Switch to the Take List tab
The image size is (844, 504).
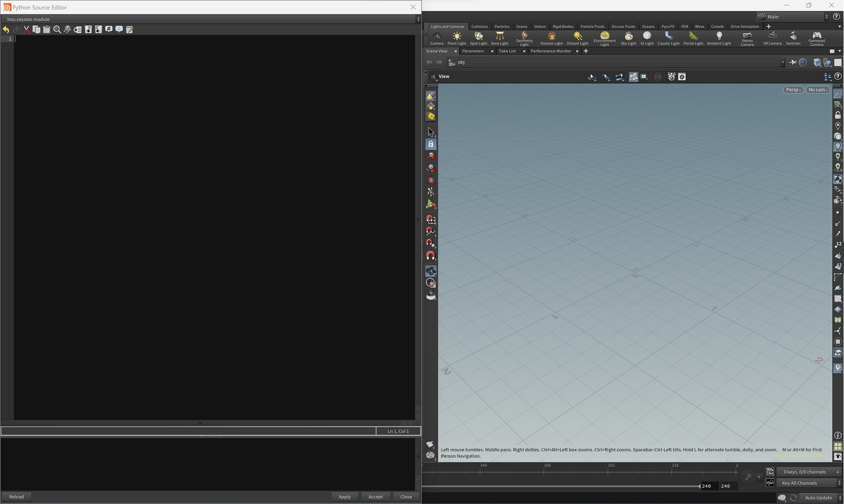(x=507, y=51)
